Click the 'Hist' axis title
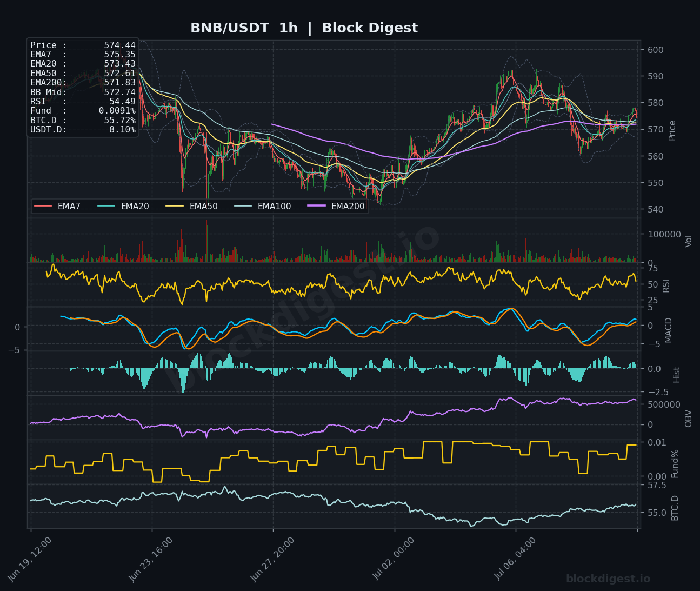 [676, 374]
